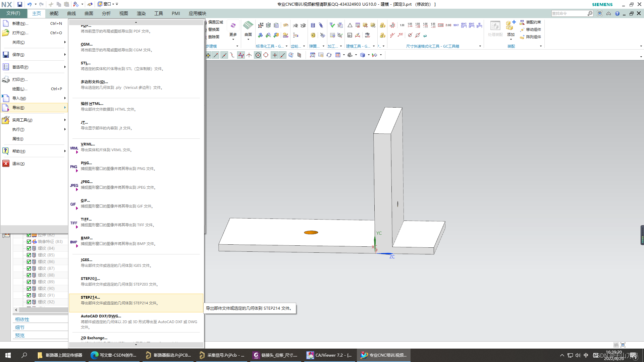Switch to the 分析 analysis ribbon tab

(x=106, y=13)
